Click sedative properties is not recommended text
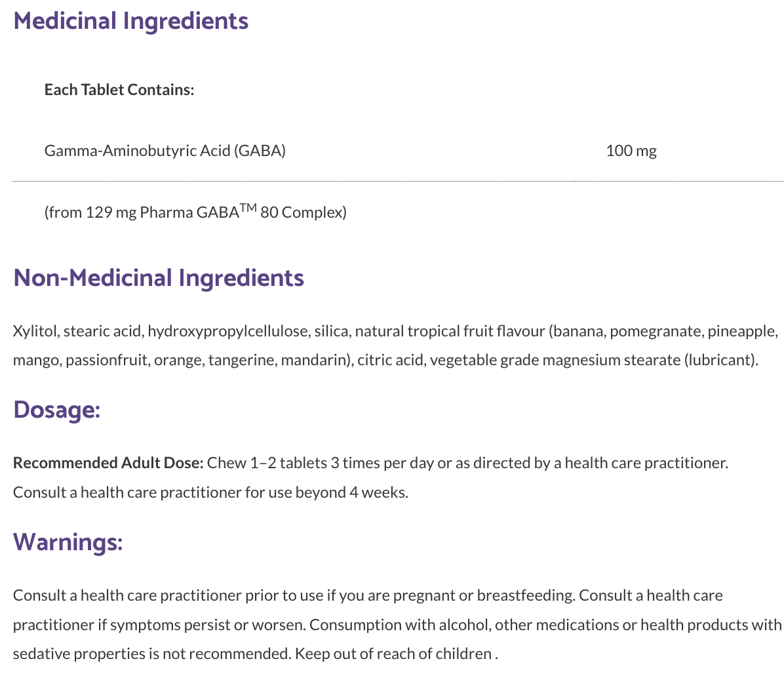784x682 pixels. pos(151,654)
